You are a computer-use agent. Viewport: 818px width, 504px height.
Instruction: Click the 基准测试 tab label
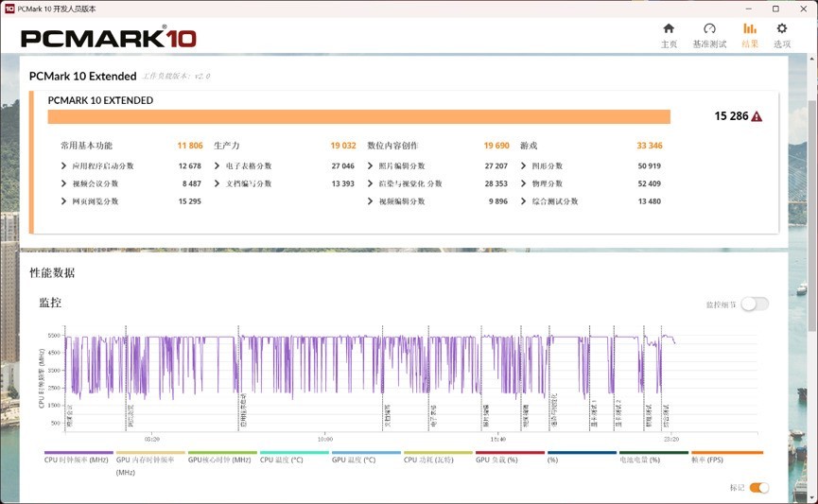[x=709, y=44]
